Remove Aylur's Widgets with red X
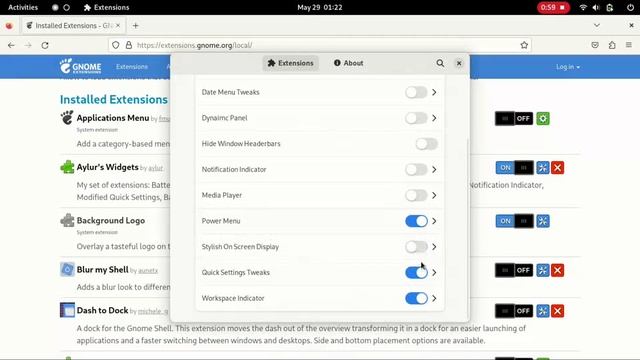The image size is (640, 360). (558, 168)
